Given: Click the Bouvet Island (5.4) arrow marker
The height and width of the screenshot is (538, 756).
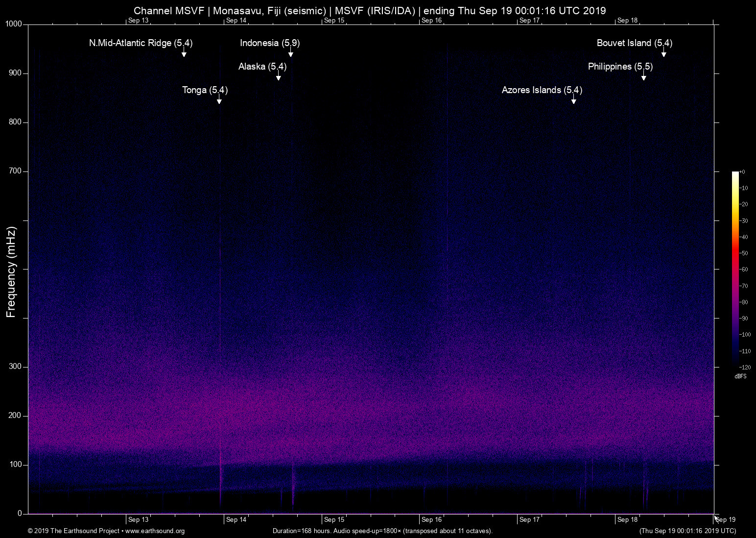Looking at the screenshot, I should (664, 53).
